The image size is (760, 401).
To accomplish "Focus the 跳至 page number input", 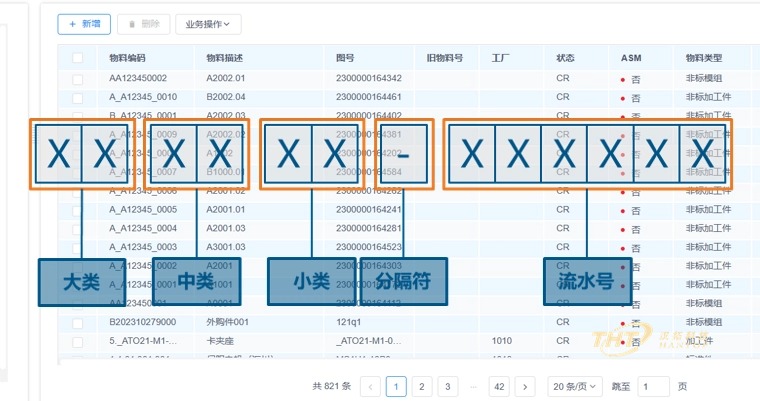I will [x=653, y=386].
